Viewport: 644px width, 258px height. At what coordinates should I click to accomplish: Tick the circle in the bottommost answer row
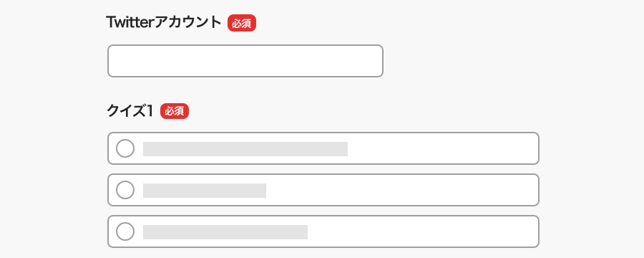pos(125,231)
